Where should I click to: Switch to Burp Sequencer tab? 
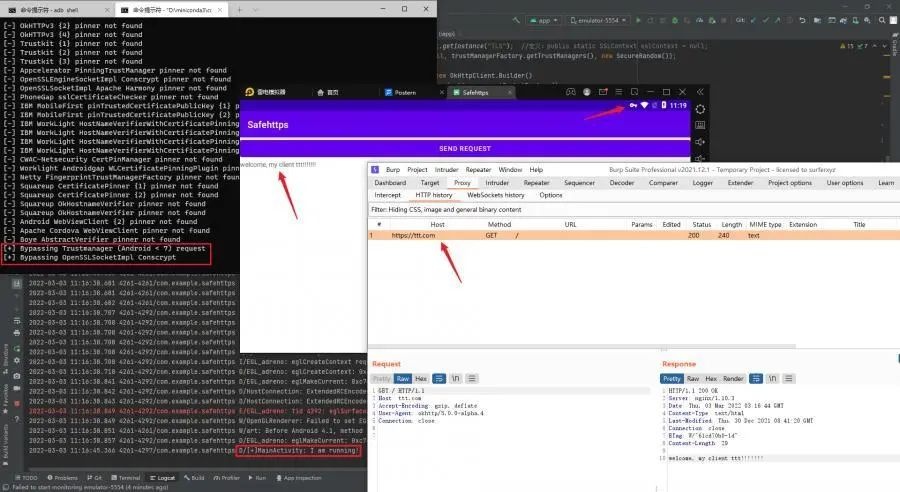579,183
